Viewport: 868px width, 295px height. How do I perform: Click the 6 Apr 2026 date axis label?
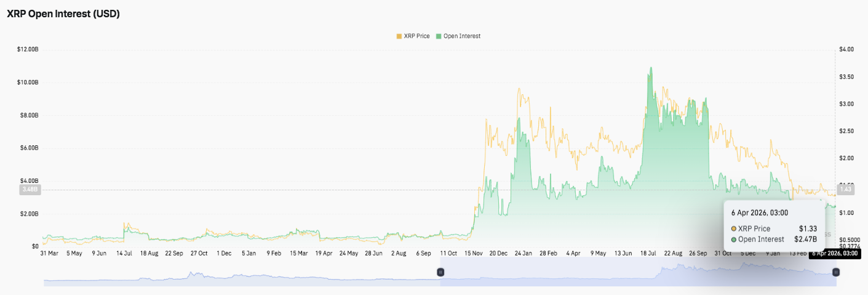[835, 253]
